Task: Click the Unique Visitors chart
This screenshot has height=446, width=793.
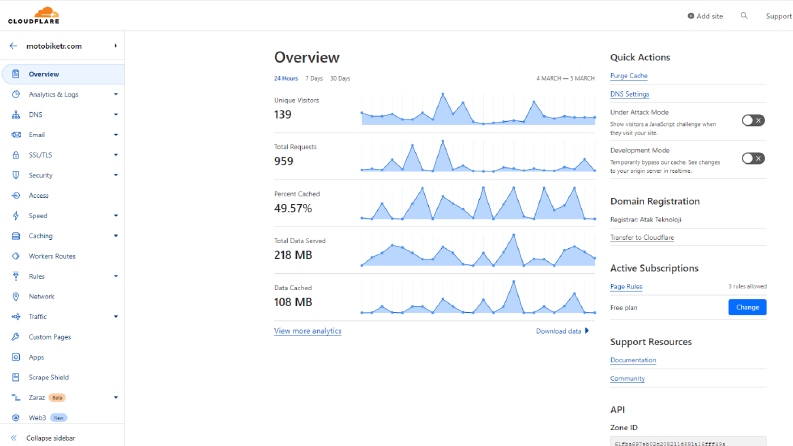Action: pos(478,109)
